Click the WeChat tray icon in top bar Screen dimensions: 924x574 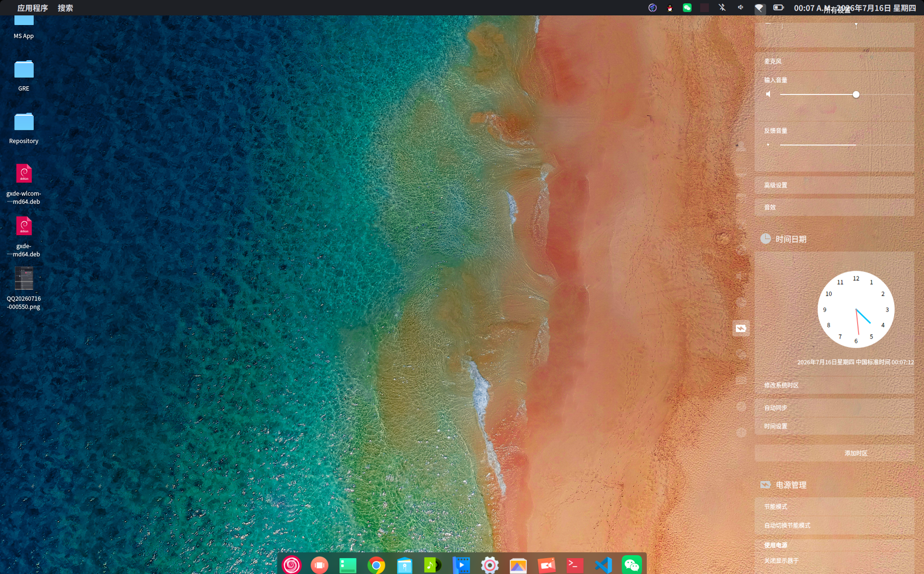point(687,8)
